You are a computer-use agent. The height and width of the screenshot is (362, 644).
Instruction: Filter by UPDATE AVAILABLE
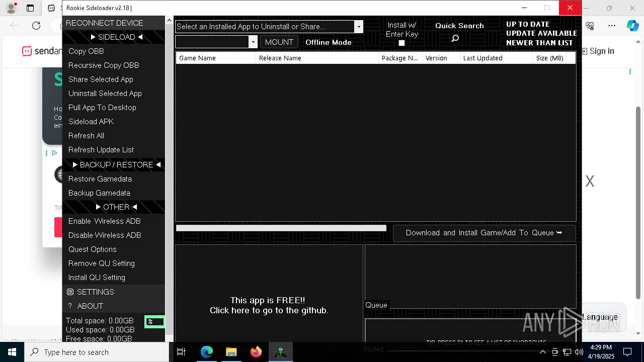coord(541,33)
